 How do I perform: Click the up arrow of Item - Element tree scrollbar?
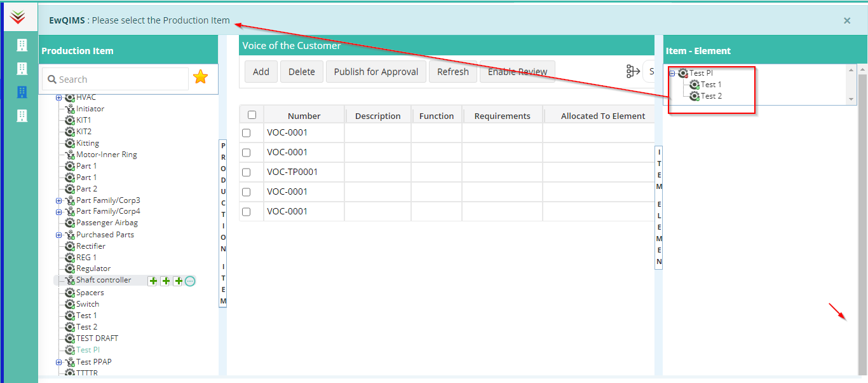pos(851,69)
